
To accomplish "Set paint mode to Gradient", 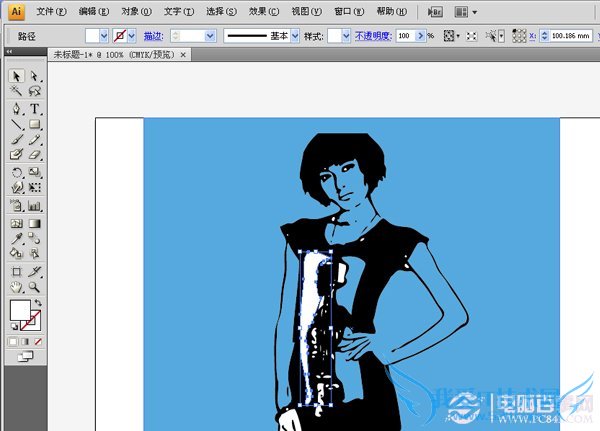I will (x=25, y=341).
